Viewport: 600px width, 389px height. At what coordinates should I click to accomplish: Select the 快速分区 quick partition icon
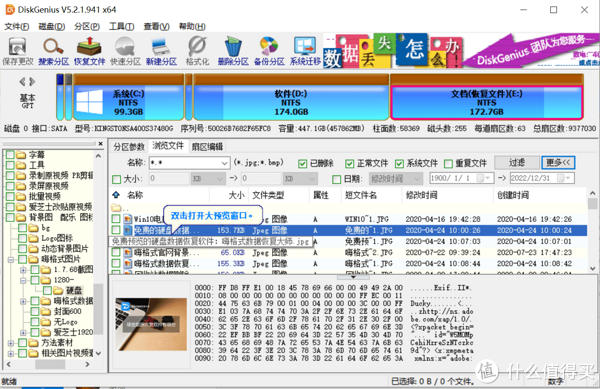(x=125, y=51)
